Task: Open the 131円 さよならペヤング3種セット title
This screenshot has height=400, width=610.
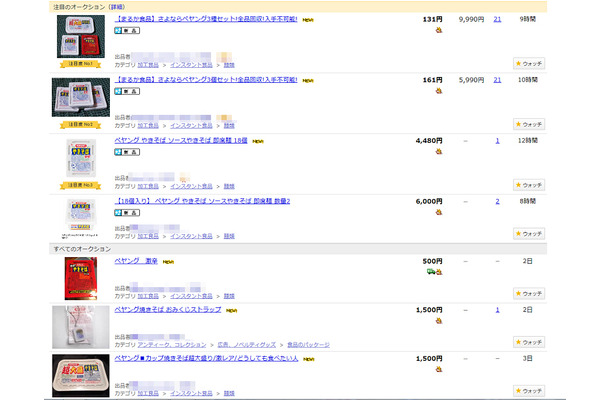Action: pos(206,19)
